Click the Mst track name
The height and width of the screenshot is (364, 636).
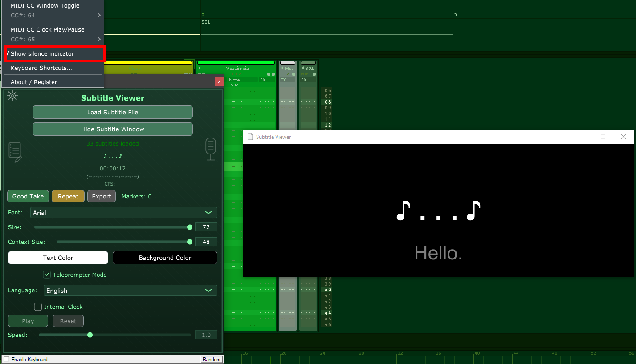click(289, 69)
